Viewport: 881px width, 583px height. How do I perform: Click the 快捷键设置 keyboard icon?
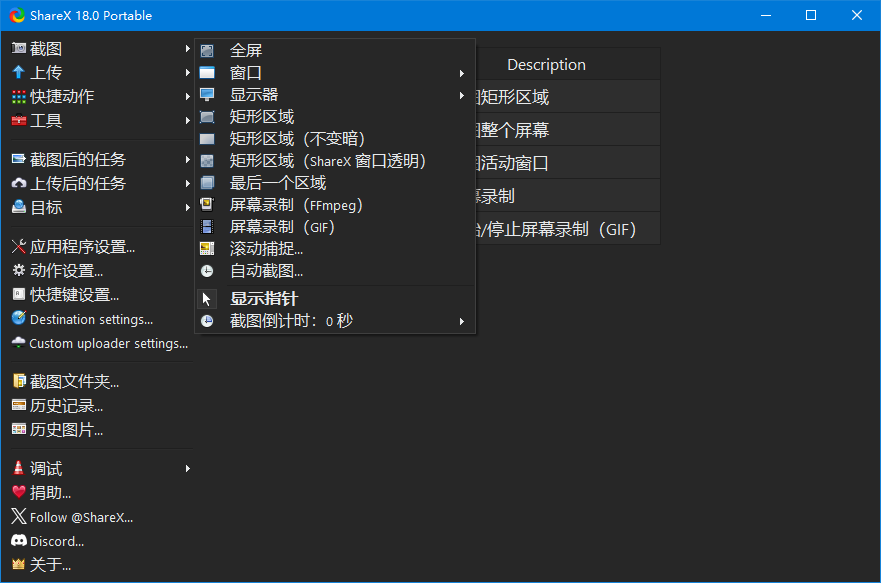[19, 294]
